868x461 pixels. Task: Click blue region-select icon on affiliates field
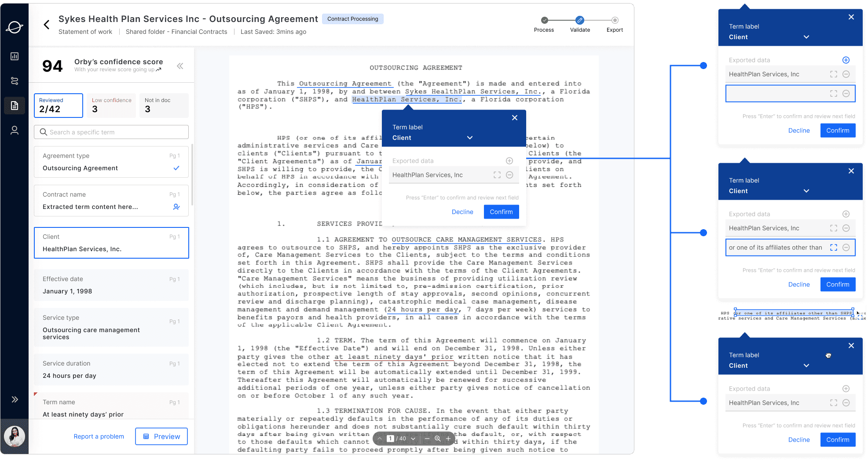(834, 248)
